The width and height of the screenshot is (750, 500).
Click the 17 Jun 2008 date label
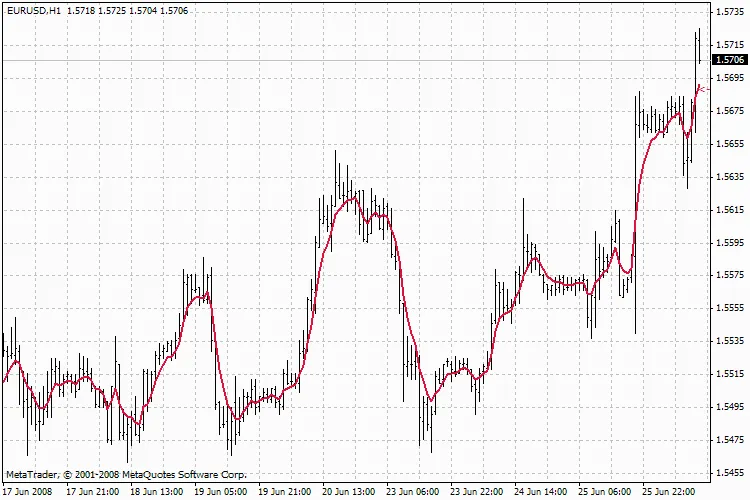point(29,491)
